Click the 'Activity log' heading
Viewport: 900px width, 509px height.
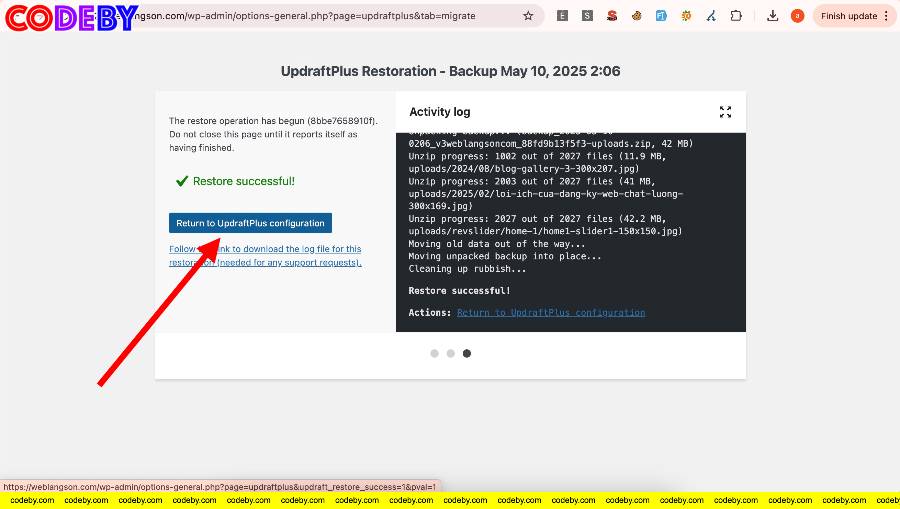pos(440,112)
